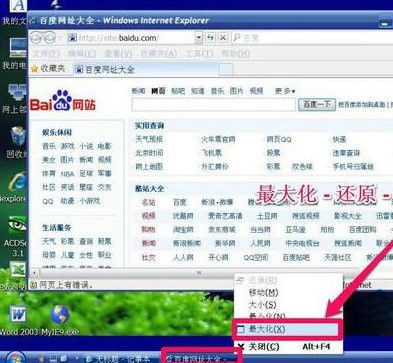Screen dimensions: 393x363
Task: Click the IE refresh button
Action: click(210, 38)
